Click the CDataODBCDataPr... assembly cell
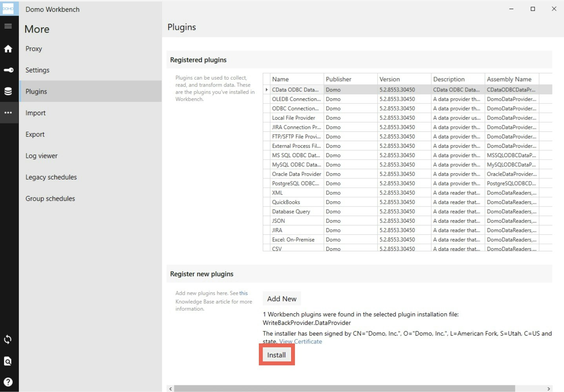The height and width of the screenshot is (392, 564). pyautogui.click(x=512, y=90)
